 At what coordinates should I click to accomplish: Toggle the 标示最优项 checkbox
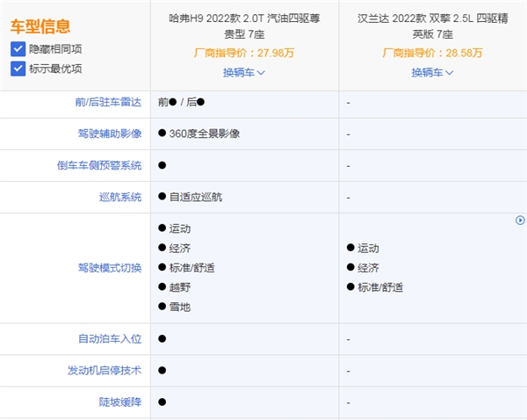18,68
